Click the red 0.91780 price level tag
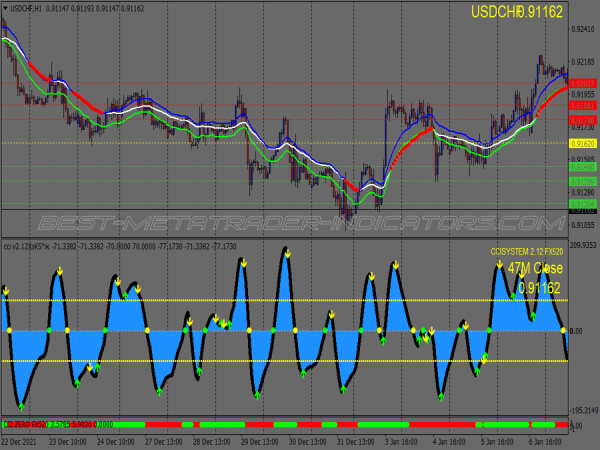600x450 pixels. 582,120
